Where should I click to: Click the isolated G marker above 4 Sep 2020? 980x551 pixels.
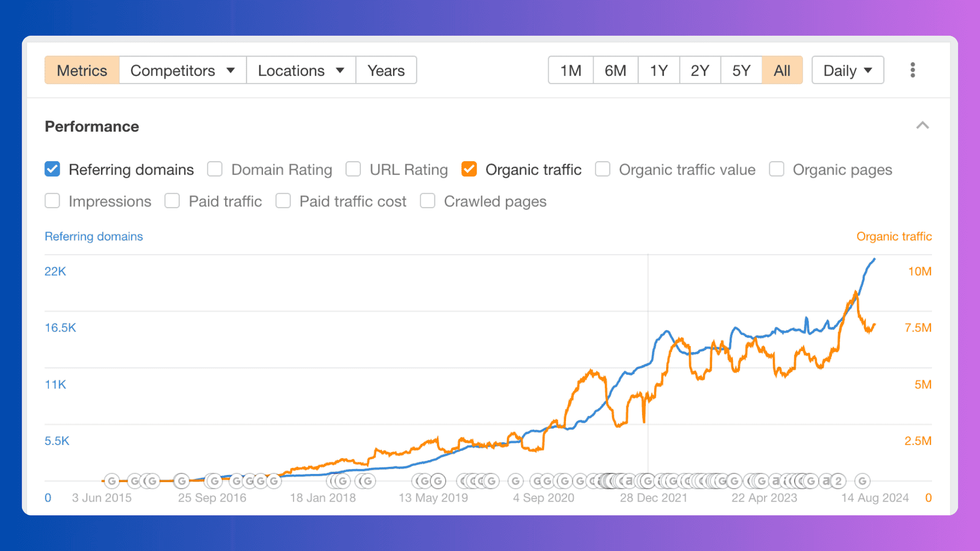(x=516, y=481)
